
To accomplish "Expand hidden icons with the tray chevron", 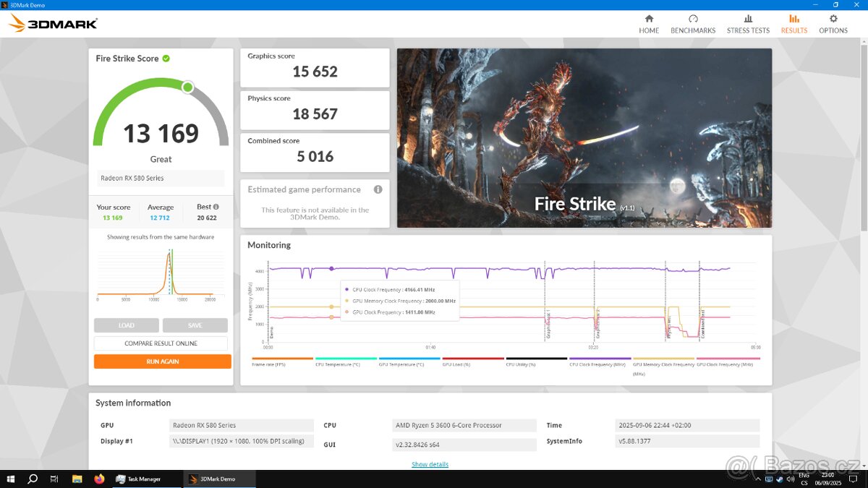I will coord(758,479).
